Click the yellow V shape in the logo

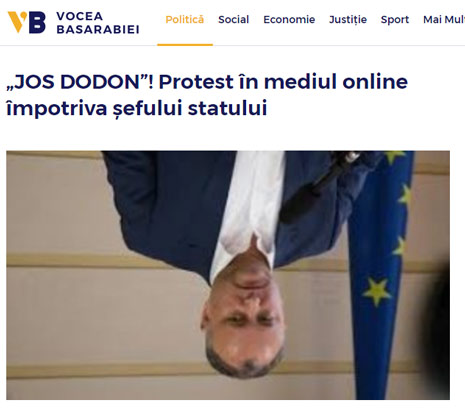click(17, 22)
